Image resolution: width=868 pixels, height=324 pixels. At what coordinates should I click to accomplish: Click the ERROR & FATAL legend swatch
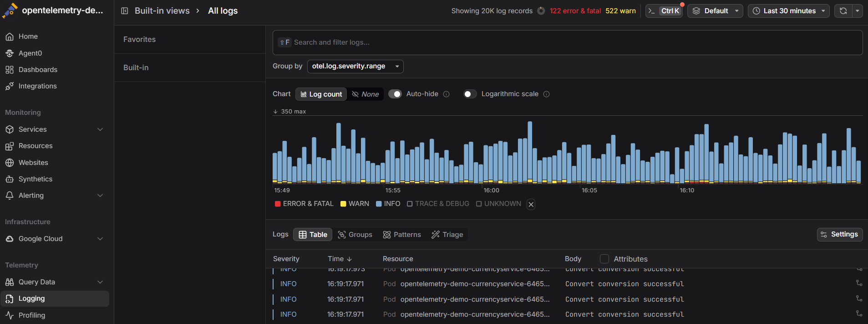278,204
